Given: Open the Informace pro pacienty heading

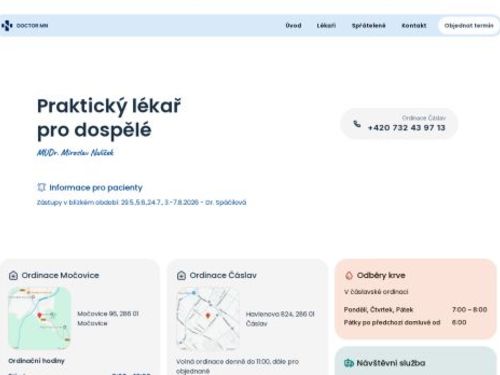Looking at the screenshot, I should [x=96, y=188].
